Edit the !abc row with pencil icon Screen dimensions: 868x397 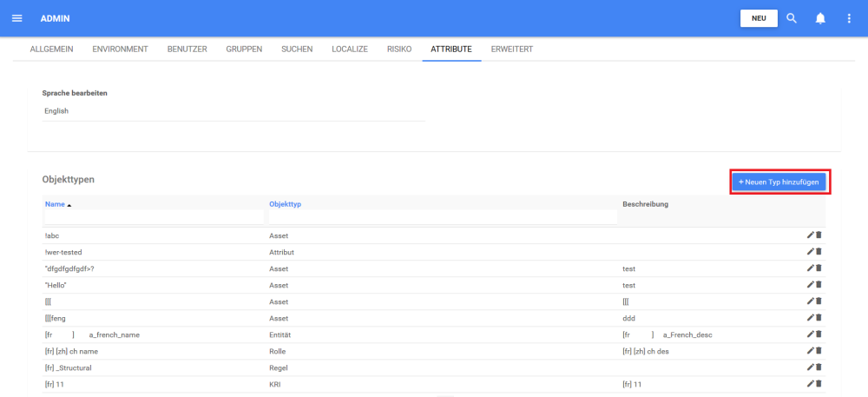coord(811,235)
